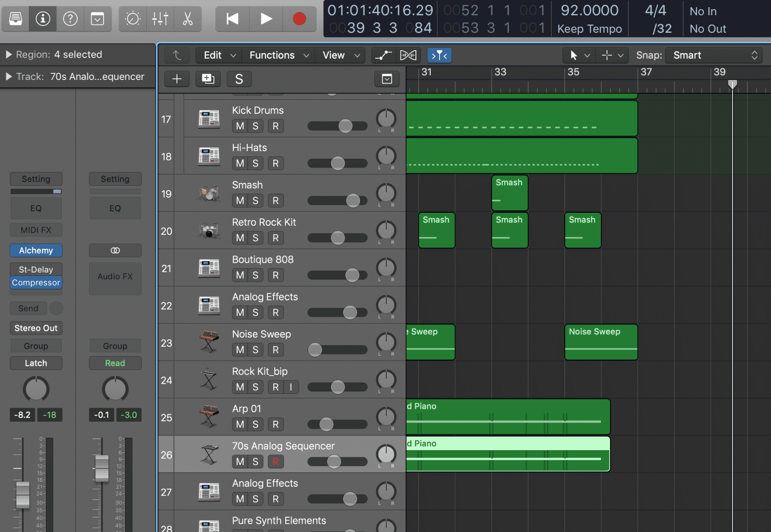Click the Noise Sweep synth icon
This screenshot has width=771, height=532.
(x=209, y=342)
